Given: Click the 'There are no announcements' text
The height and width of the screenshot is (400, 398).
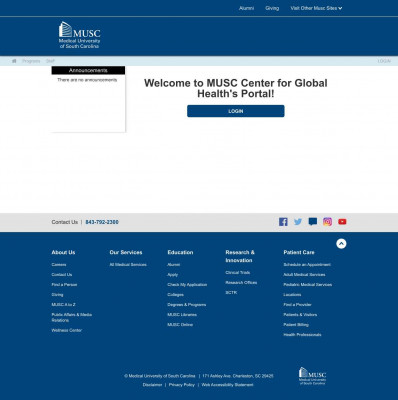Looking at the screenshot, I should pos(87,80).
